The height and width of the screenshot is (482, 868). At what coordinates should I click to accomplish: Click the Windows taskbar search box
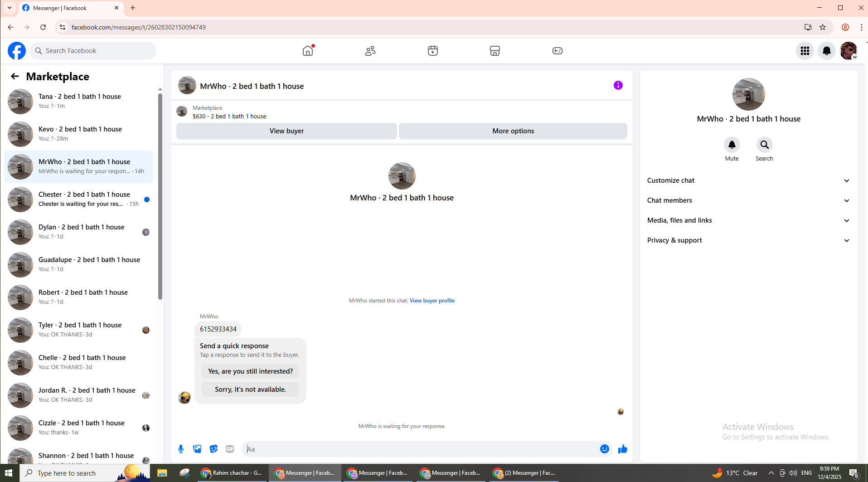pos(85,473)
